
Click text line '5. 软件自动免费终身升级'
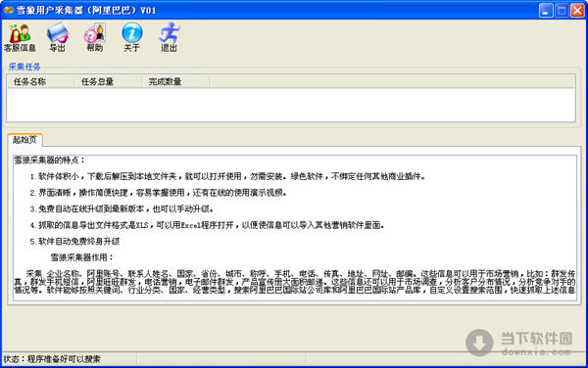coord(74,242)
